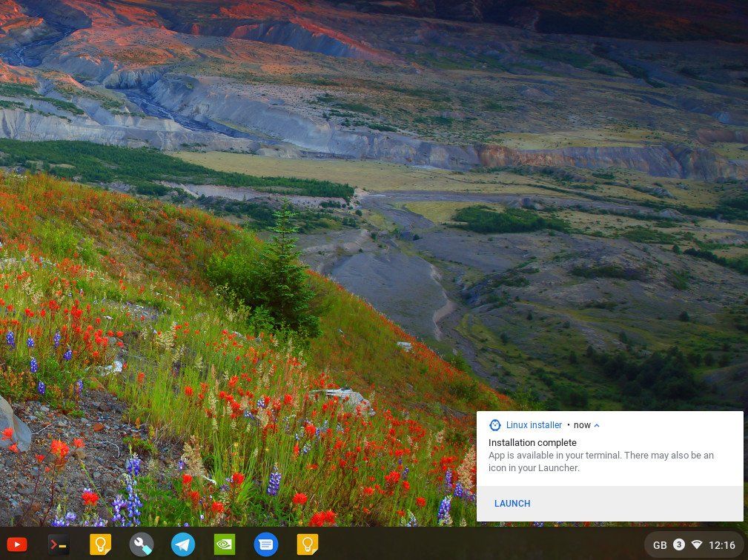Click the Installation complete notification text
The height and width of the screenshot is (560, 748).
point(530,442)
